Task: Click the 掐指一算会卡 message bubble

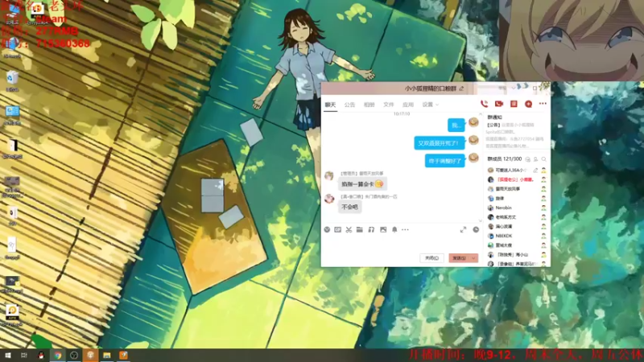Action: [x=362, y=184]
